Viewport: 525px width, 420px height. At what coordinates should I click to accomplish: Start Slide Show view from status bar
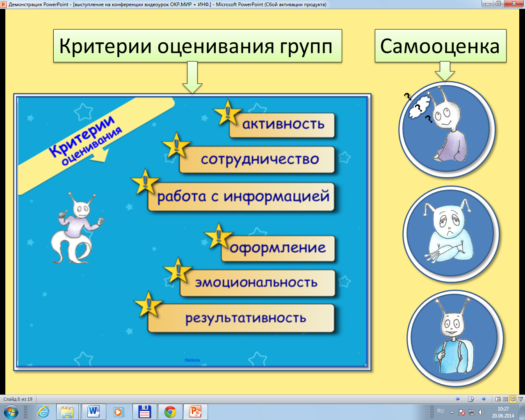click(x=520, y=399)
